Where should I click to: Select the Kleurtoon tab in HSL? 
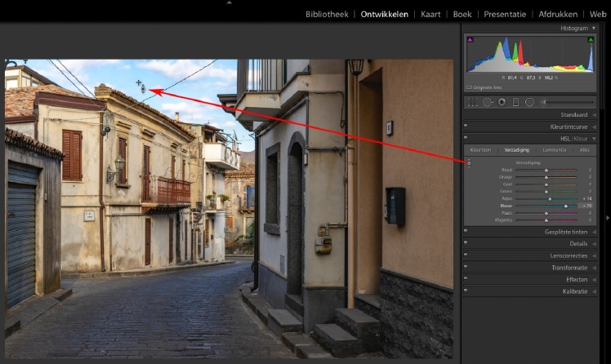point(480,150)
